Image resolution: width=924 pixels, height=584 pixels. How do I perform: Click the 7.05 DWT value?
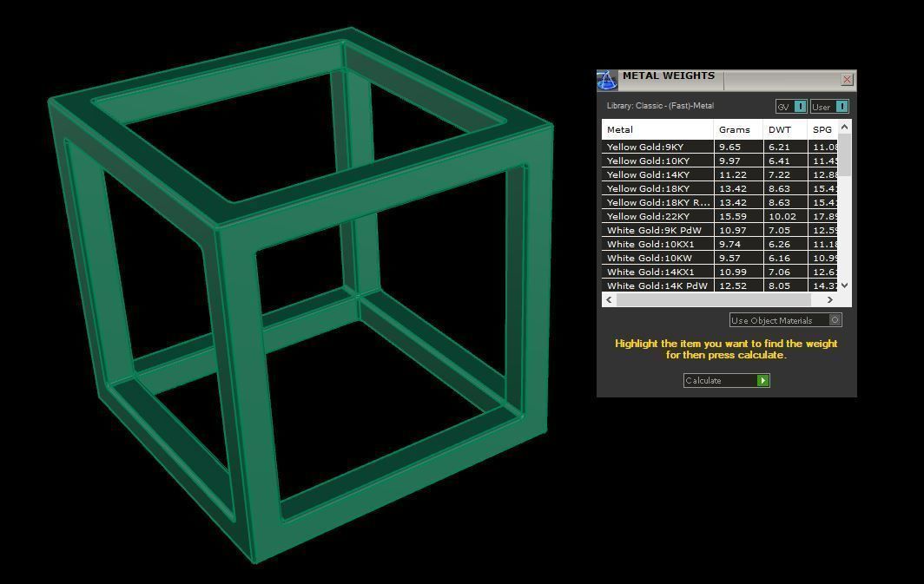coord(779,230)
